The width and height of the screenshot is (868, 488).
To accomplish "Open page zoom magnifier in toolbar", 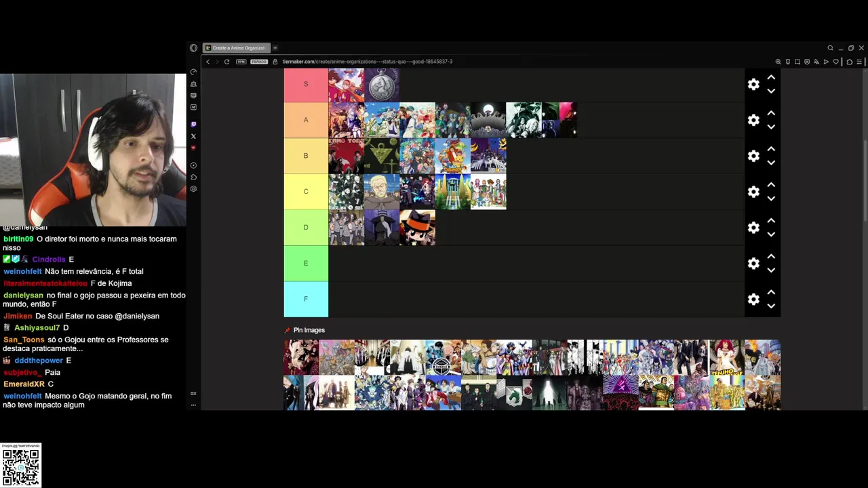I will pos(778,62).
